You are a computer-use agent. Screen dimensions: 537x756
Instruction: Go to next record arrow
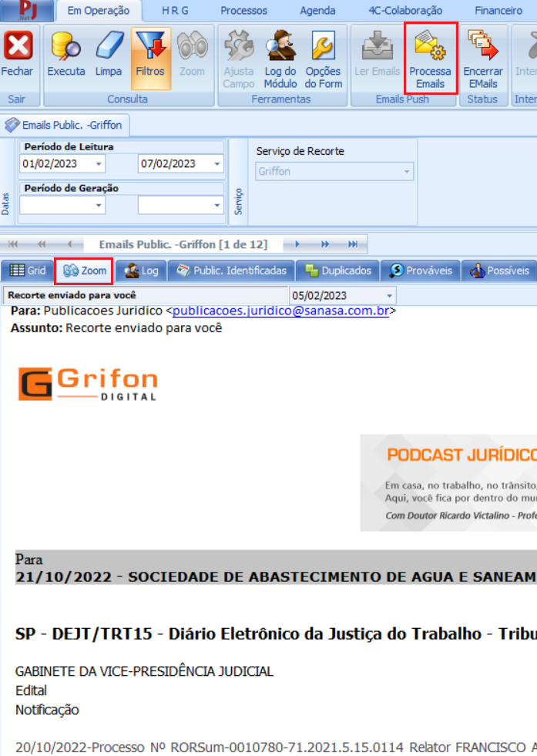[x=297, y=244]
